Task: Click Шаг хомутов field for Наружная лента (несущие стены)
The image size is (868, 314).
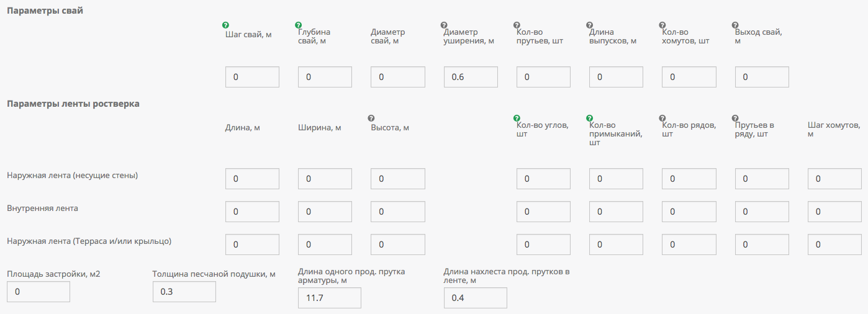Action: point(834,179)
